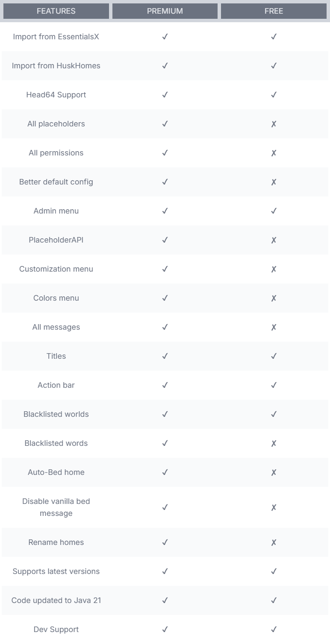Viewport: 330px width, 644px height.
Task: Click Free X mark for All placeholders
Action: pyautogui.click(x=274, y=124)
